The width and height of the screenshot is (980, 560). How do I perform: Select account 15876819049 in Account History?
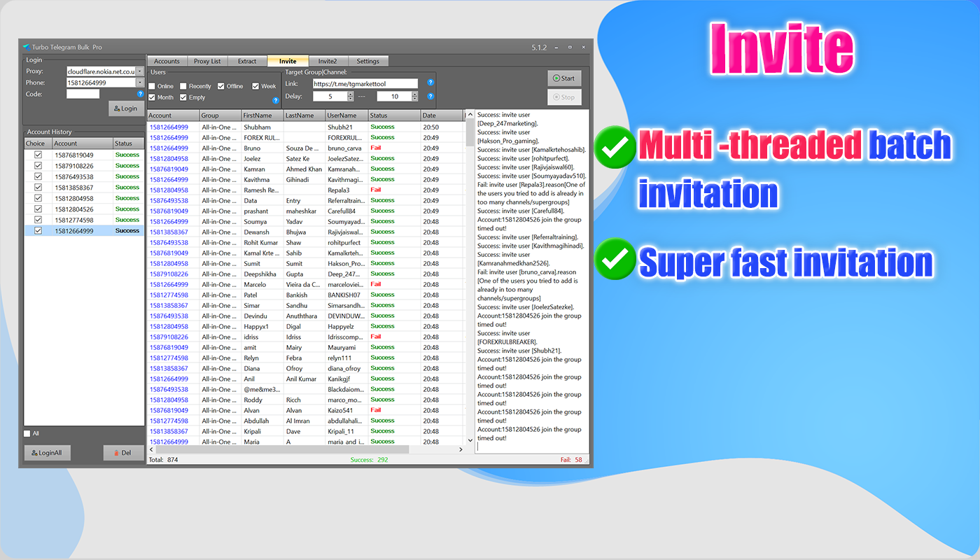point(84,155)
